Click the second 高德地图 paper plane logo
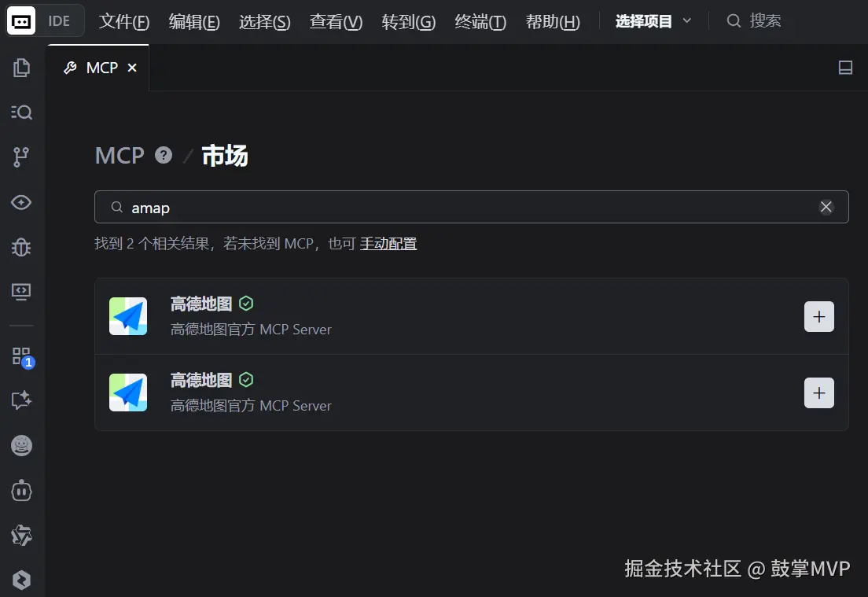This screenshot has height=597, width=868. (128, 392)
